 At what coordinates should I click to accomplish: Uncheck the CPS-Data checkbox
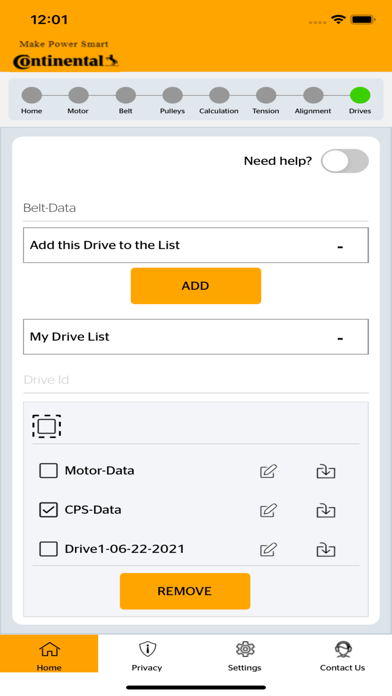(x=48, y=510)
